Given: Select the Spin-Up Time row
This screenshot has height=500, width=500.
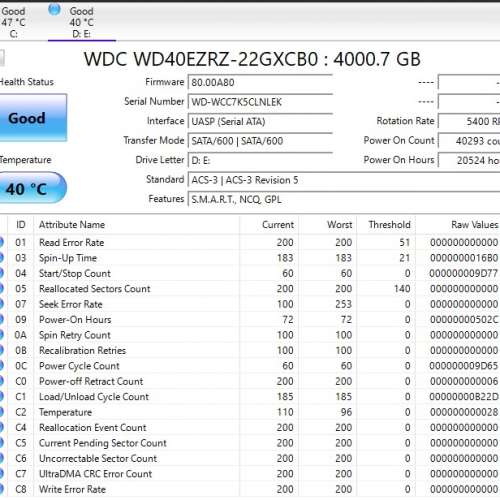Looking at the screenshot, I should click(x=250, y=258).
